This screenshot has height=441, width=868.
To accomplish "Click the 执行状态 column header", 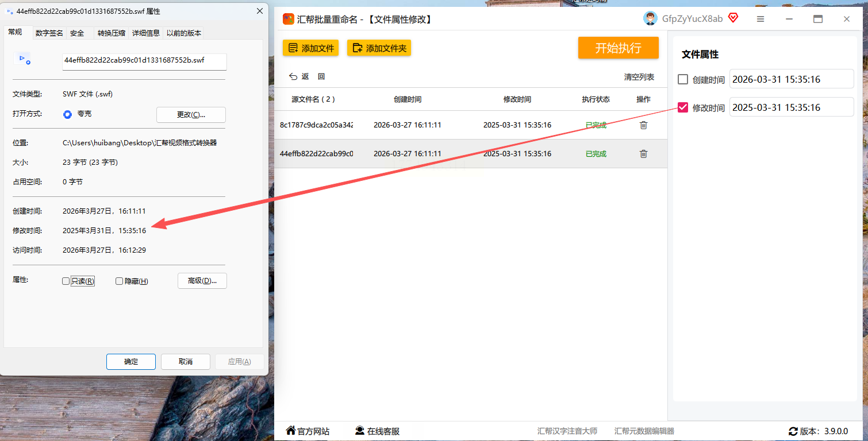I will pyautogui.click(x=596, y=99).
